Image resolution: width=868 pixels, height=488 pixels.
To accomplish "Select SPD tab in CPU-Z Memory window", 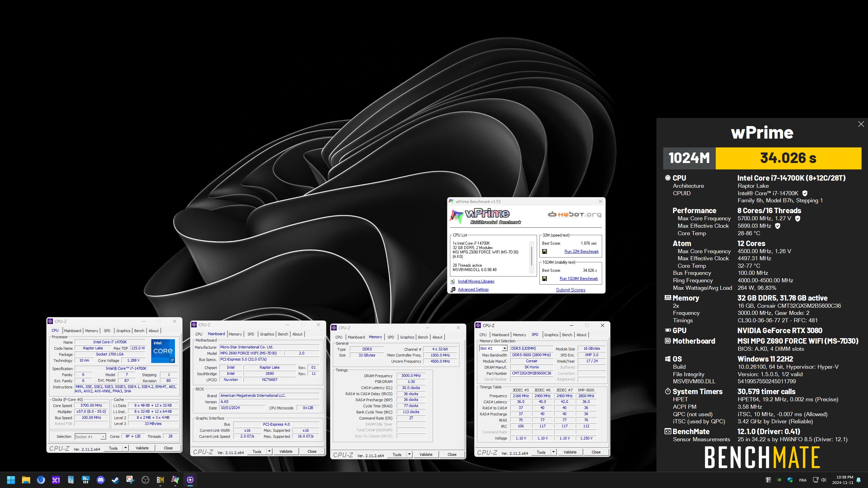I will (391, 337).
